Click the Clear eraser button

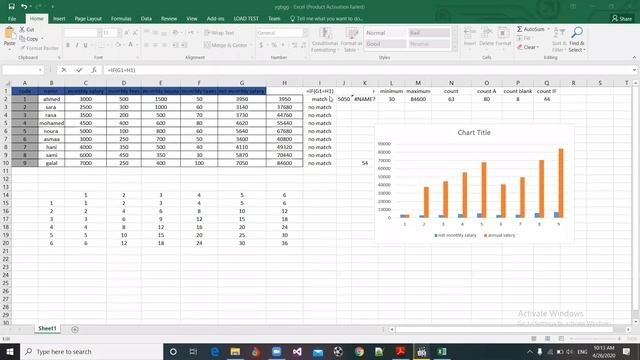(527, 47)
